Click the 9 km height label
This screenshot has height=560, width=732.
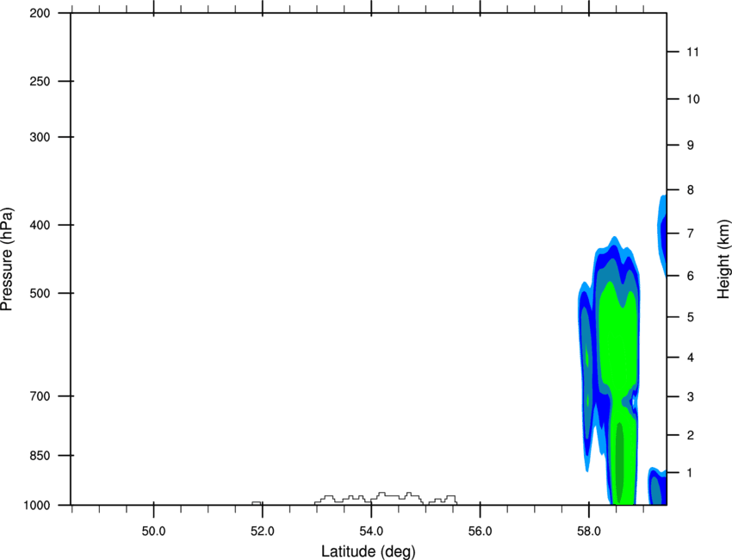click(x=691, y=146)
